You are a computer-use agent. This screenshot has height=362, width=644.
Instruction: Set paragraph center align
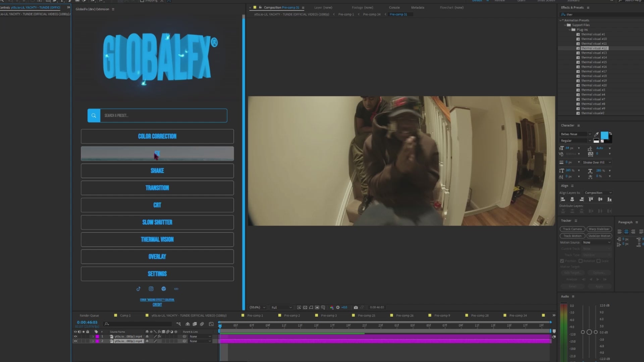(626, 232)
